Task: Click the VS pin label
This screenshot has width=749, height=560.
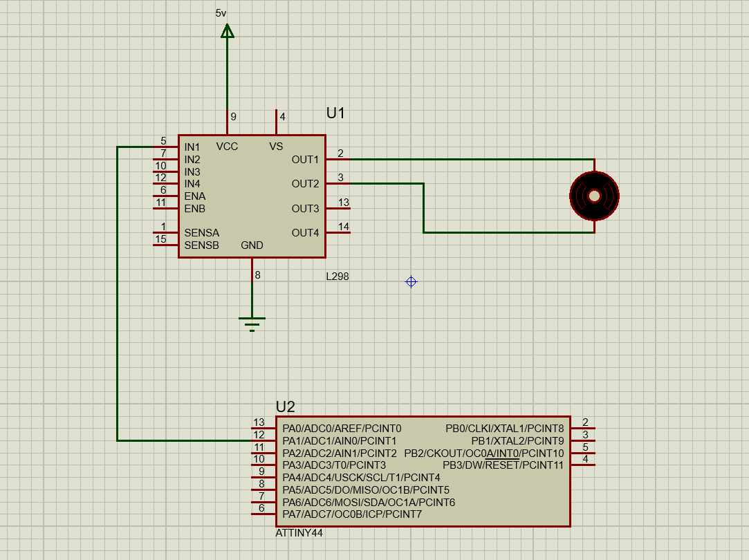Action: click(x=276, y=147)
